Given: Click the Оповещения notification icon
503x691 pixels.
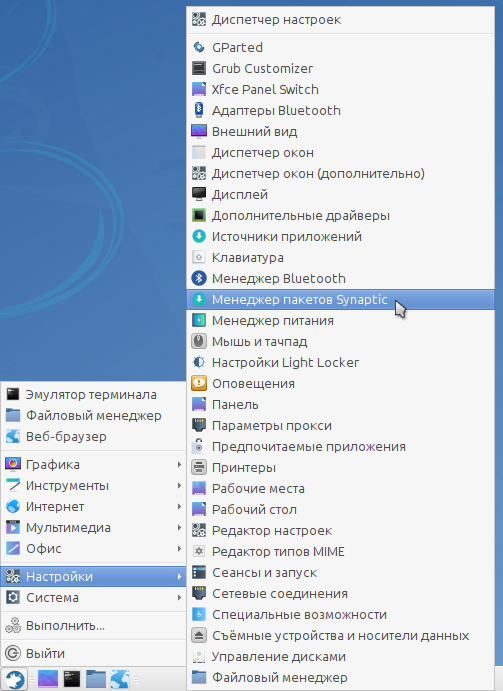Looking at the screenshot, I should pos(199,383).
